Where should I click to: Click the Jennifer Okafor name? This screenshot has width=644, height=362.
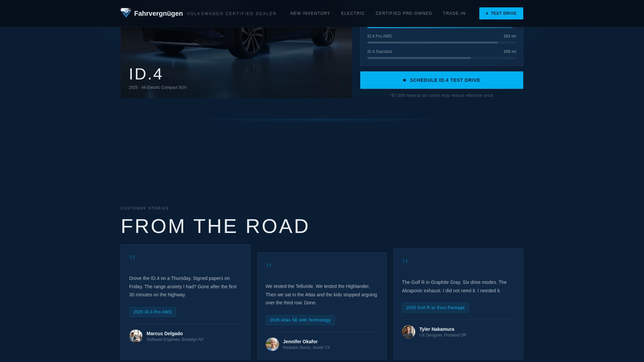pos(300,342)
